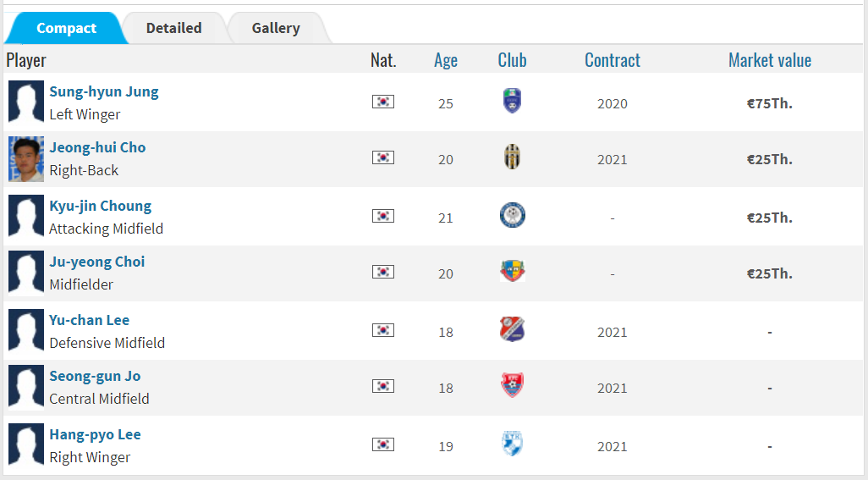
Task: Click Sung-hyun Jung's club crest icon
Action: 512,102
